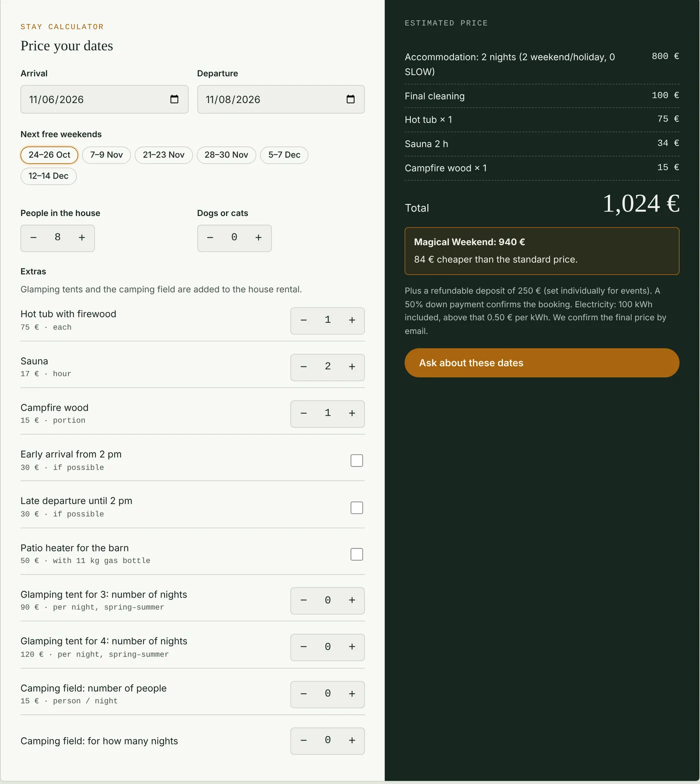Decrease Camping field number of people

303,694
